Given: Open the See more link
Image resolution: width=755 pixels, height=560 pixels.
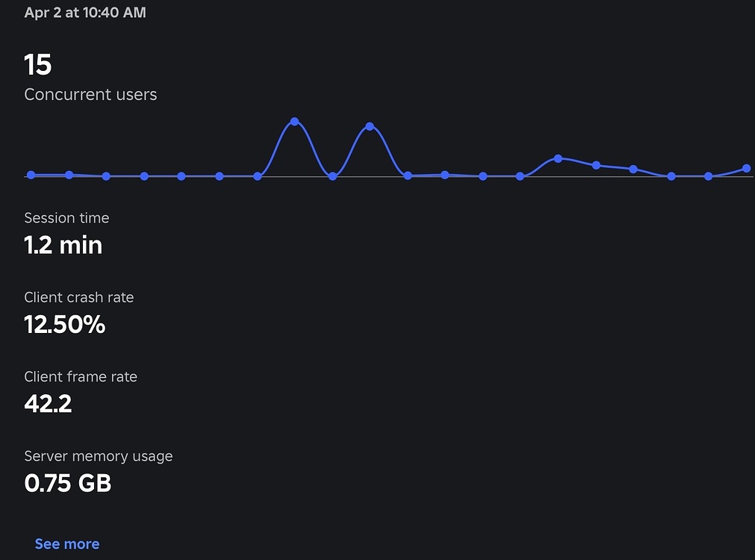Looking at the screenshot, I should click(x=66, y=544).
